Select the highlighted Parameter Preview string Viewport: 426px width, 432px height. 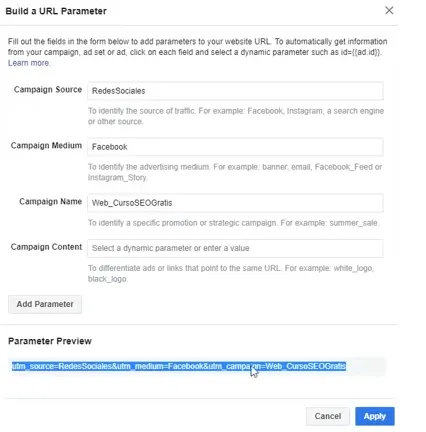[179, 366]
